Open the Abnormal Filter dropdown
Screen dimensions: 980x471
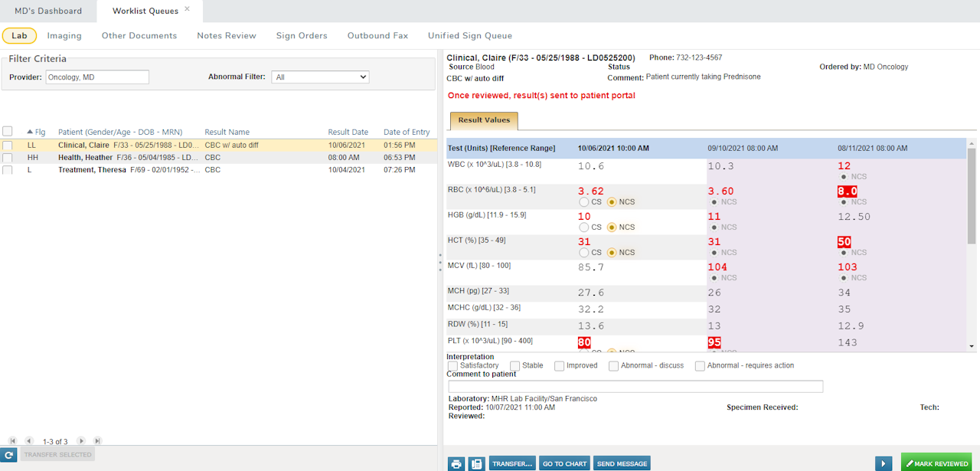(321, 77)
